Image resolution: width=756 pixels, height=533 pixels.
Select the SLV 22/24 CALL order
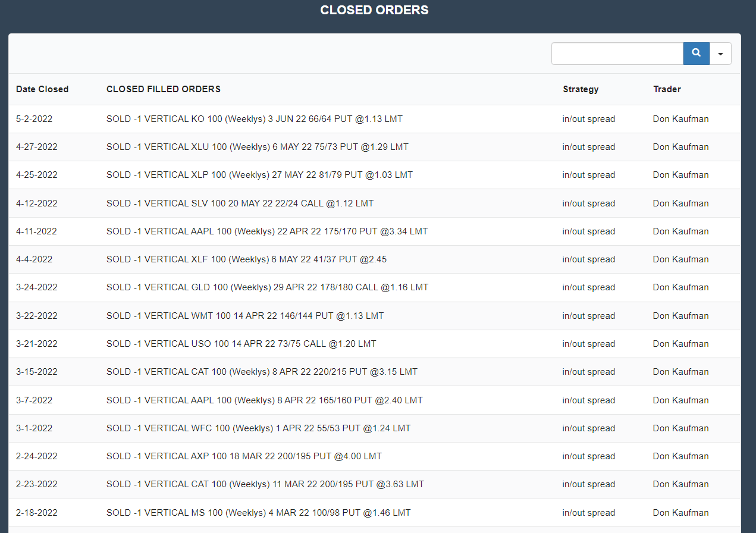pos(240,203)
